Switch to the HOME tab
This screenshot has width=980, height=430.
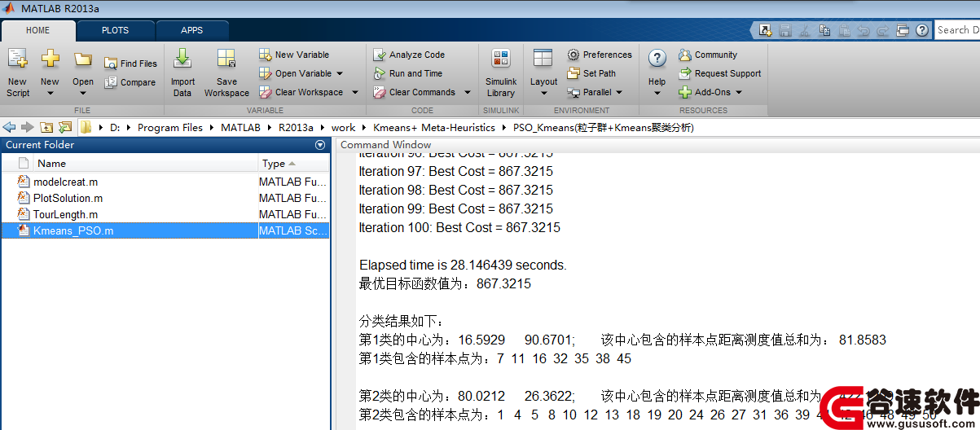tap(38, 30)
